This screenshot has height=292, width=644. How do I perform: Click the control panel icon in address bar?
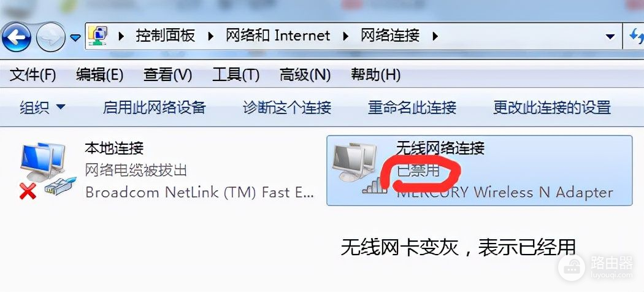(98, 36)
